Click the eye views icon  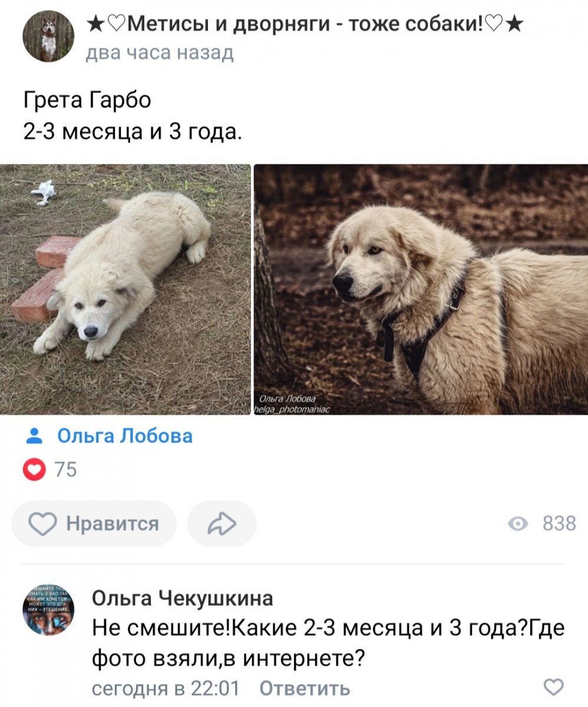point(518,524)
